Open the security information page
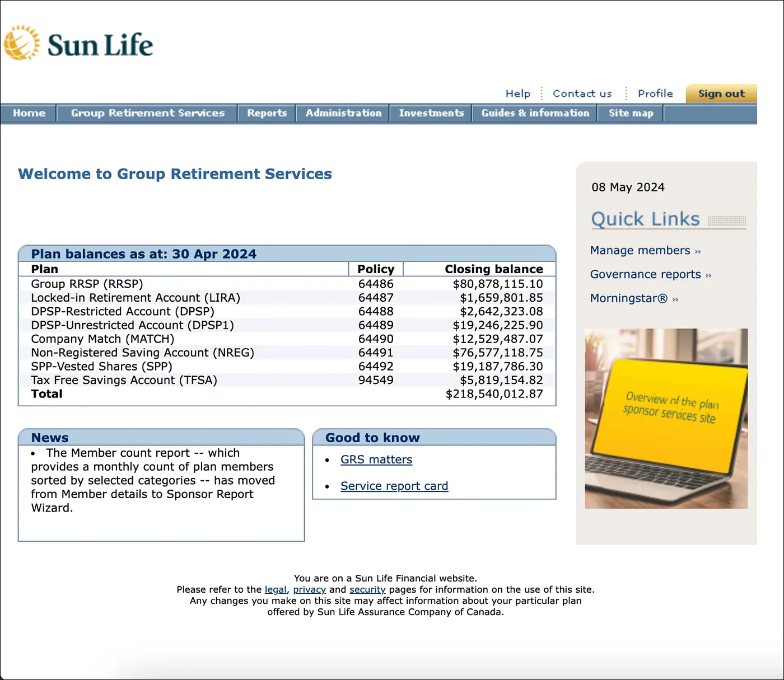Image resolution: width=784 pixels, height=680 pixels. click(x=367, y=589)
